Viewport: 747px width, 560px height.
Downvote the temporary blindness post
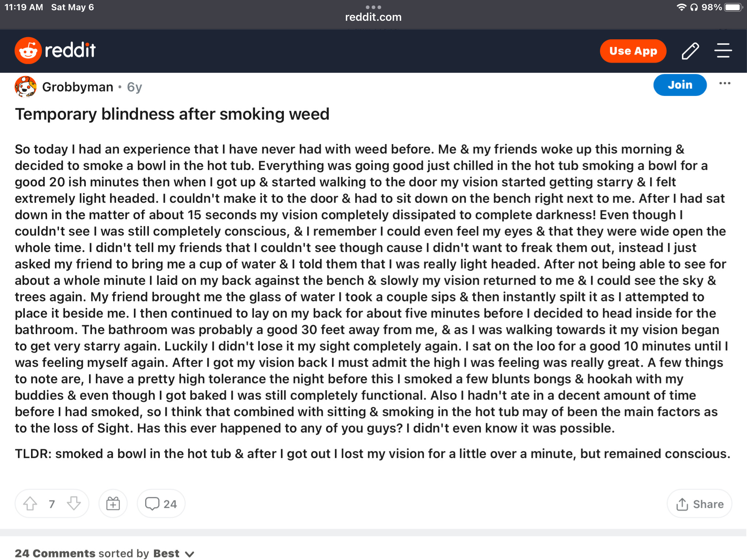pos(74,504)
